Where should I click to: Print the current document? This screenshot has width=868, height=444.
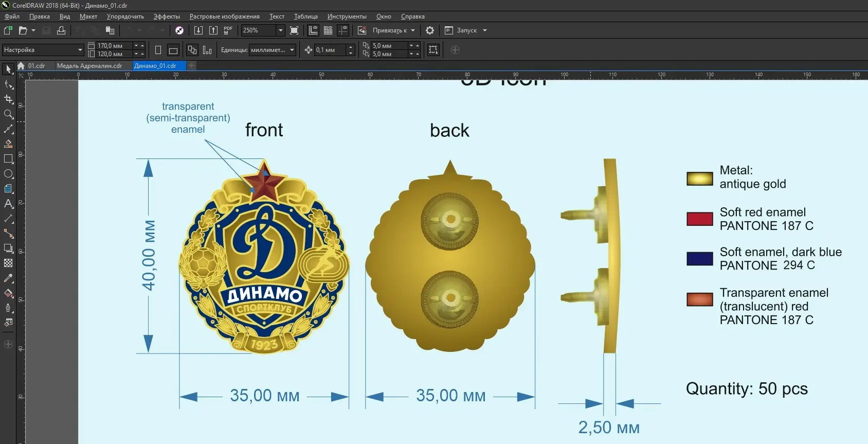61,30
